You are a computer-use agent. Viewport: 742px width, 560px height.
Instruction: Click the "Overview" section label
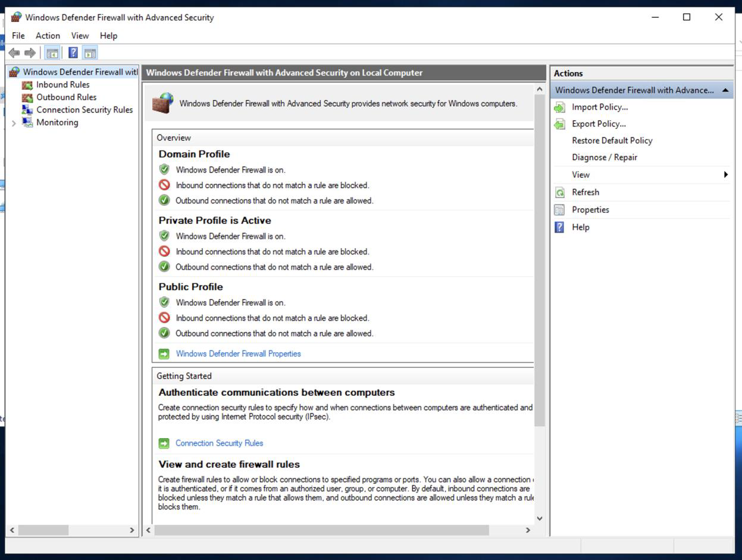point(174,138)
